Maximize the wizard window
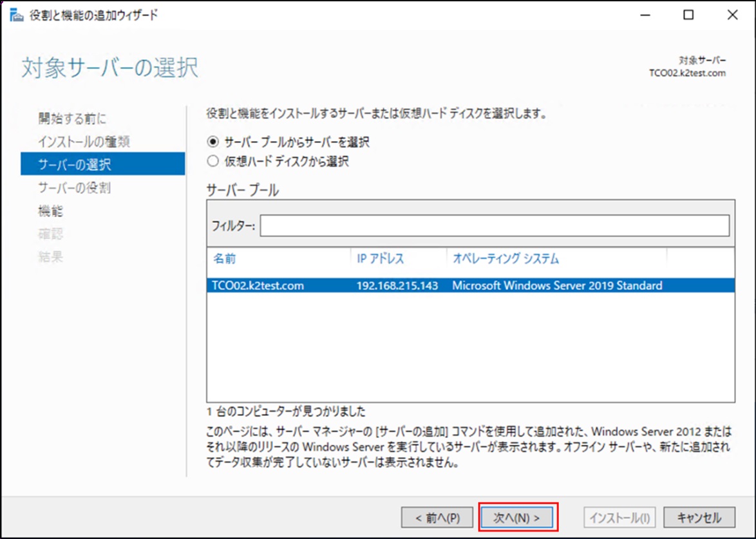Image resolution: width=756 pixels, height=539 pixels. coord(688,15)
